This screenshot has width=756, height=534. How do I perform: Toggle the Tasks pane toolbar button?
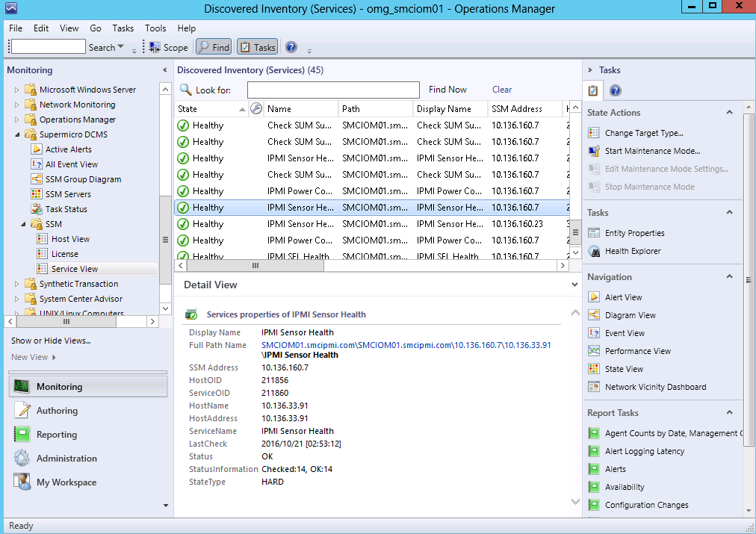pos(257,47)
